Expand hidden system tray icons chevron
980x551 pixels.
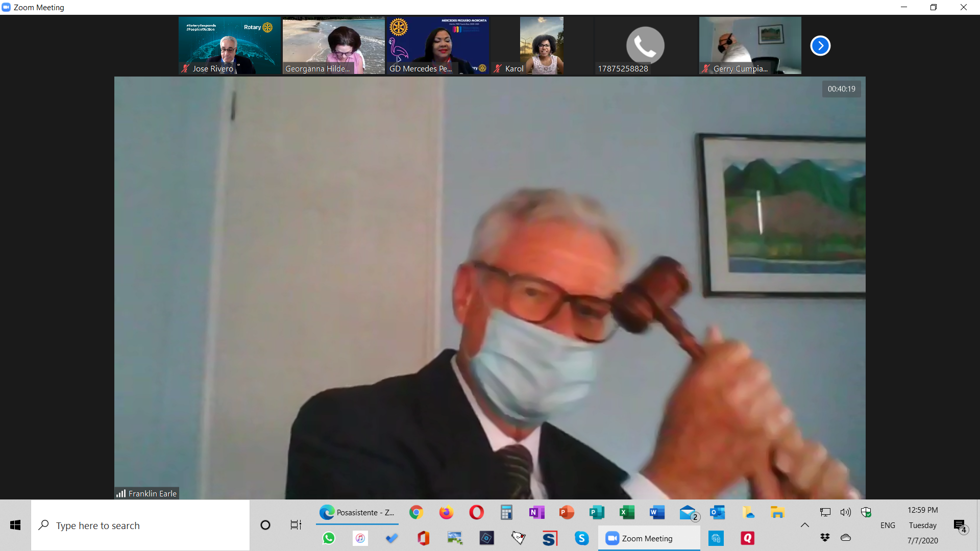point(805,525)
